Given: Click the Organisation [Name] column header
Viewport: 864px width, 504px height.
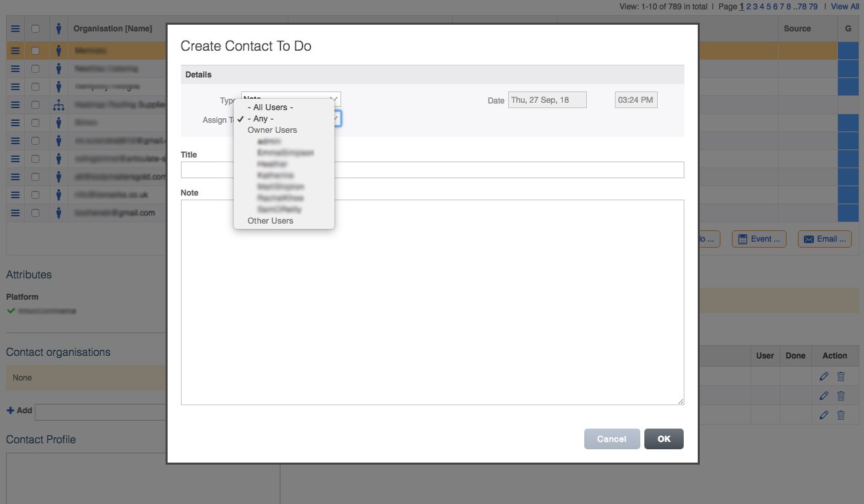Looking at the screenshot, I should [113, 29].
